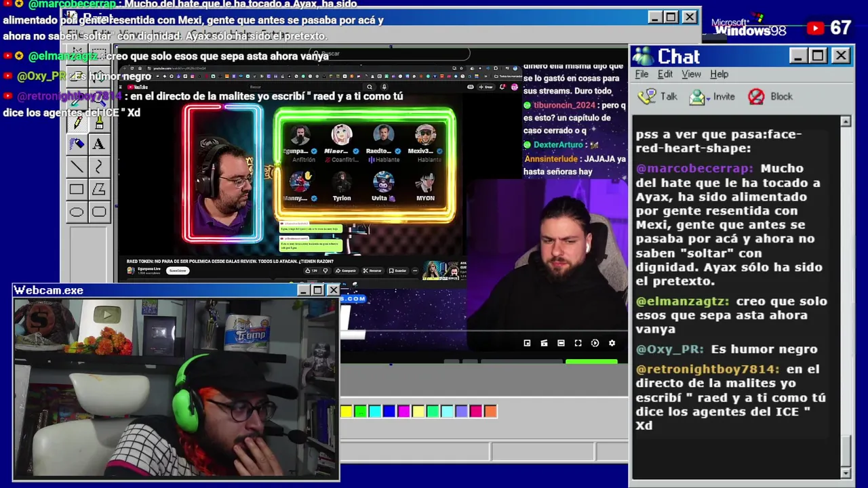Click the YouTube logo in embedded browser

tap(138, 87)
